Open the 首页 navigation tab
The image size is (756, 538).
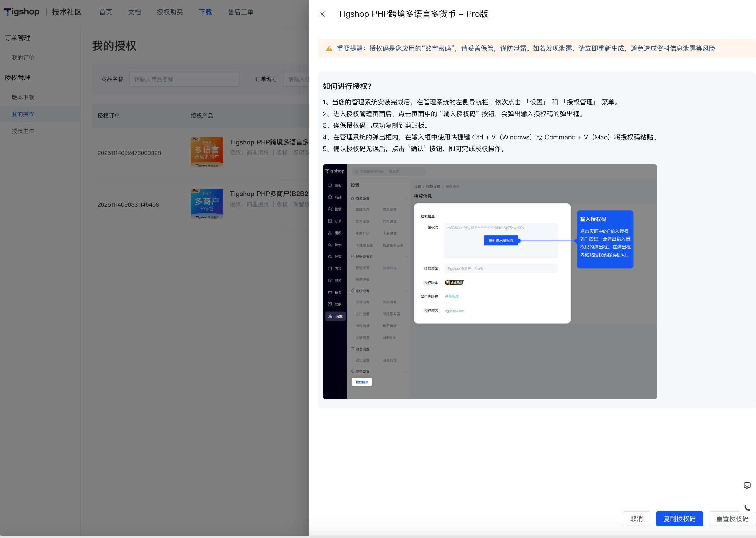[105, 12]
